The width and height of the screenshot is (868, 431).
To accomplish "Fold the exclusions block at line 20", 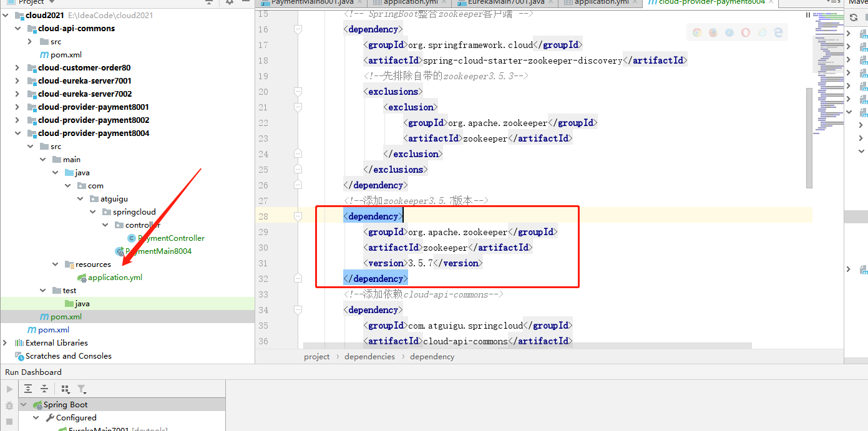I will point(298,92).
